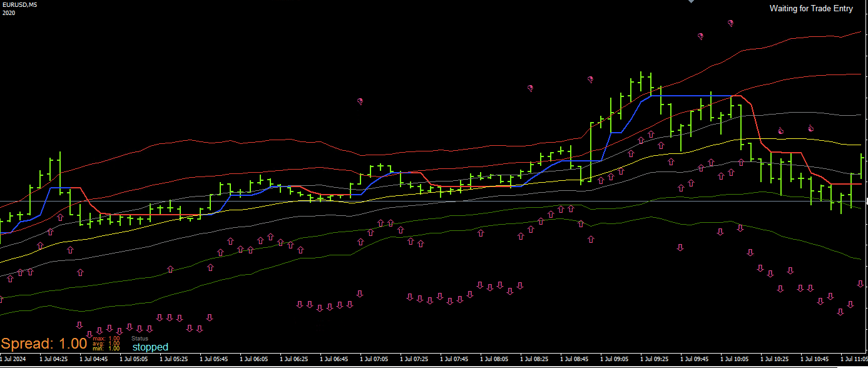Click the avg: 1.00 spread value
868x368 pixels.
click(106, 344)
